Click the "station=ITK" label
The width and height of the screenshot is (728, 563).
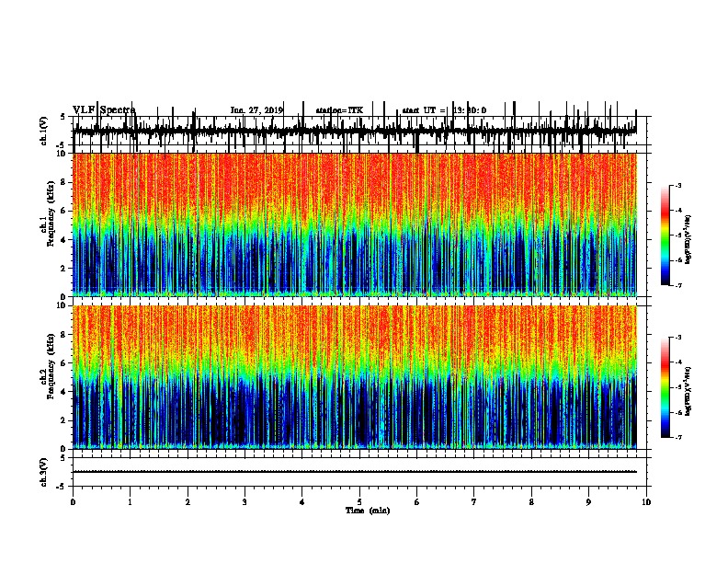(339, 110)
